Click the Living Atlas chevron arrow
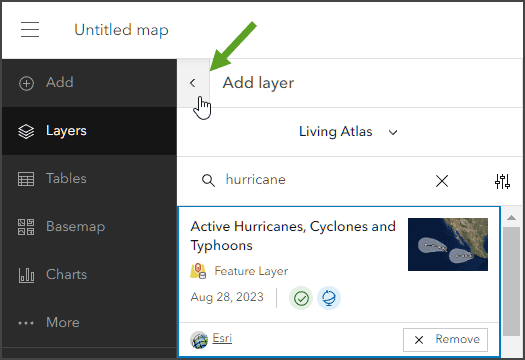 393,133
